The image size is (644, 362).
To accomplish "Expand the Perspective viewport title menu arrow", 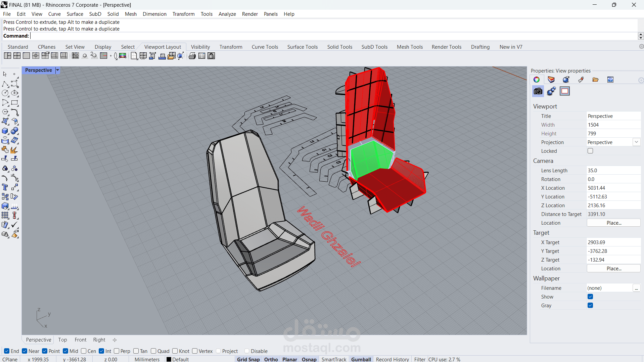I will point(57,70).
